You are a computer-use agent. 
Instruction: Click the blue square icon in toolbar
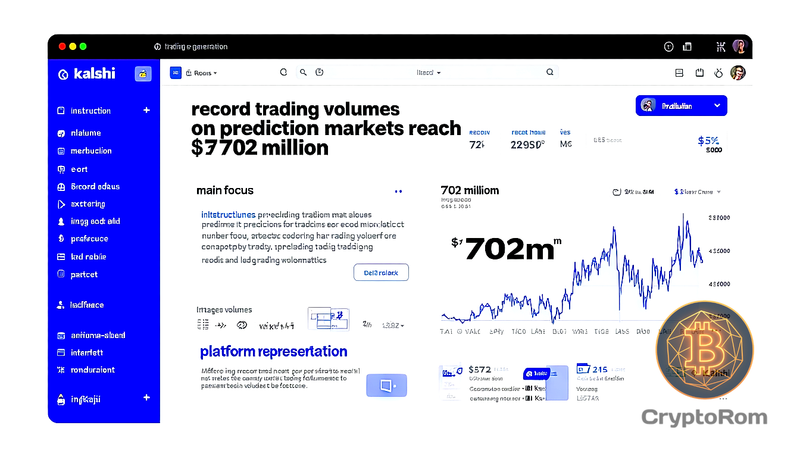pos(176,73)
